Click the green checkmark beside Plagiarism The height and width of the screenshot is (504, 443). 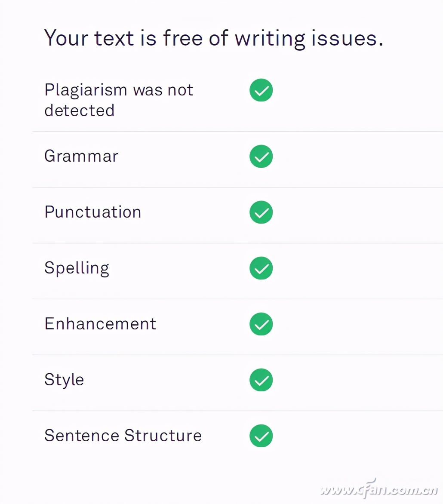point(261,90)
